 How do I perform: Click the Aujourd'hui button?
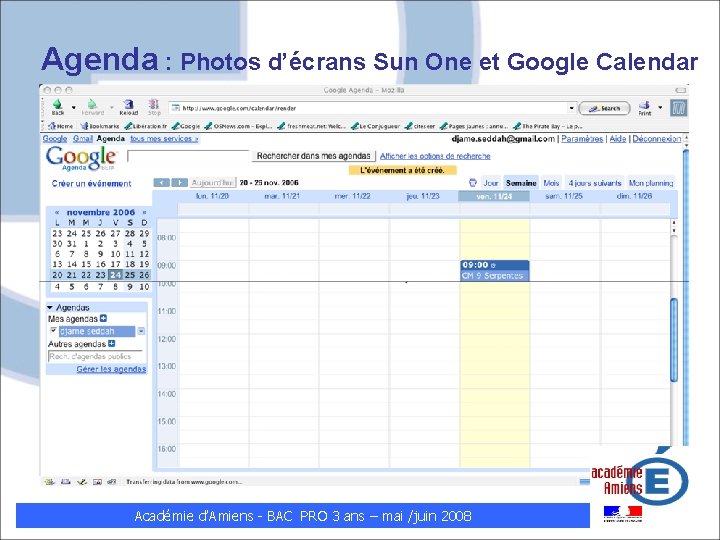(213, 183)
